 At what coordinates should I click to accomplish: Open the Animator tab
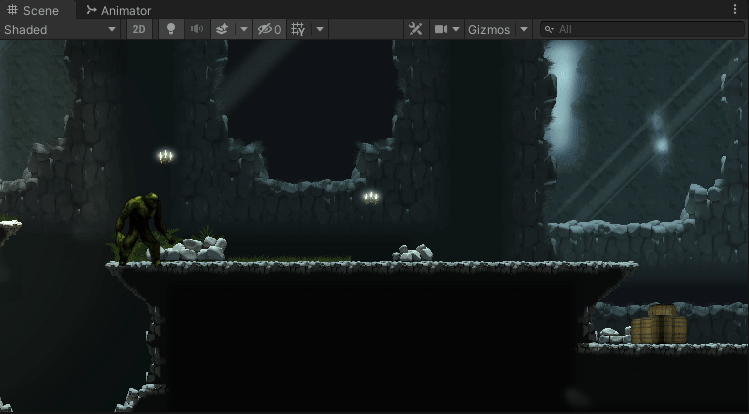[x=118, y=10]
